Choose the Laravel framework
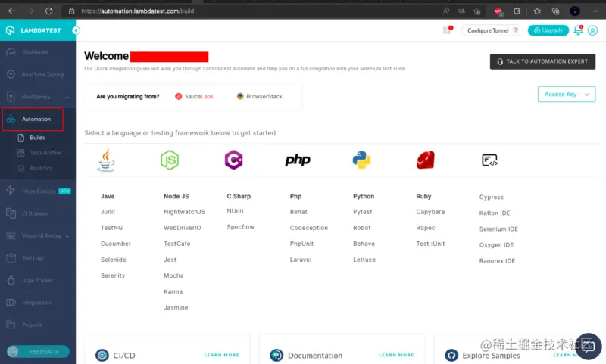606x364 pixels. coord(301,260)
